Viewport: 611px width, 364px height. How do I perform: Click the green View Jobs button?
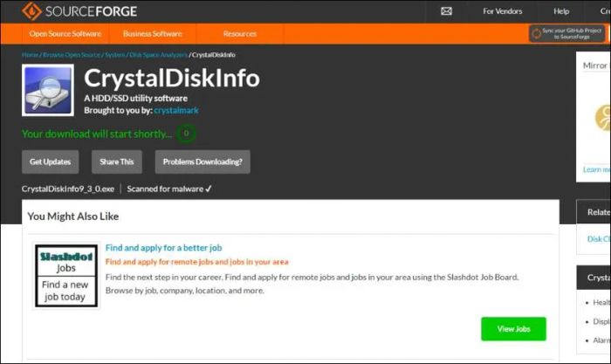513,329
